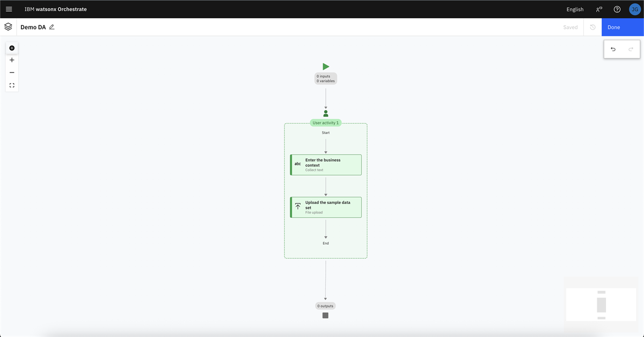
Task: Click the Saved status button
Action: tap(570, 27)
